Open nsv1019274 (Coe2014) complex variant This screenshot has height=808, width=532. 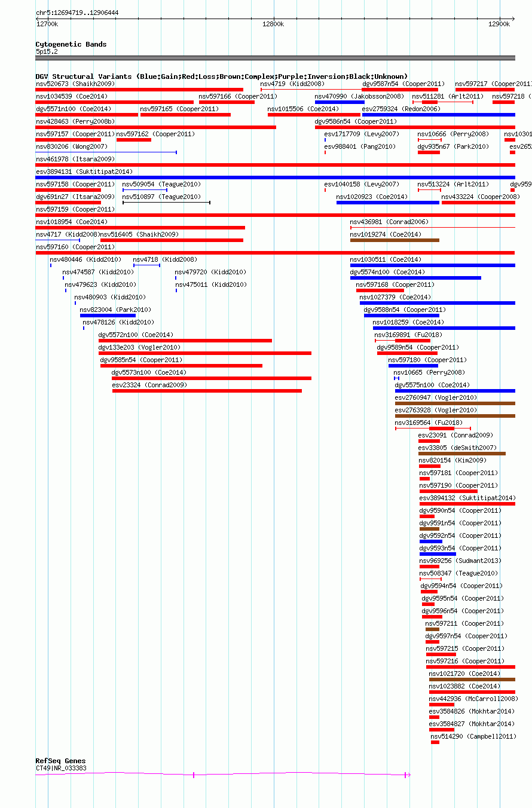[395, 240]
